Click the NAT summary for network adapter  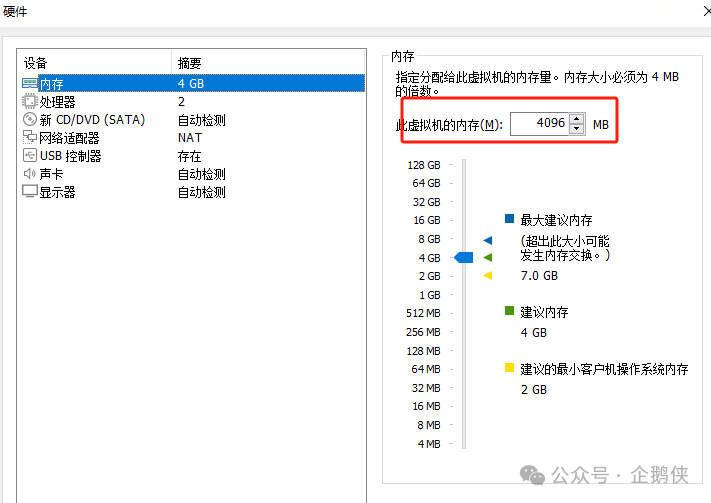190,137
